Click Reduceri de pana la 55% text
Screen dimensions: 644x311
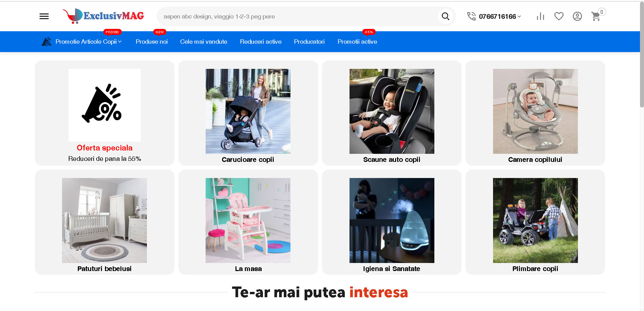105,159
